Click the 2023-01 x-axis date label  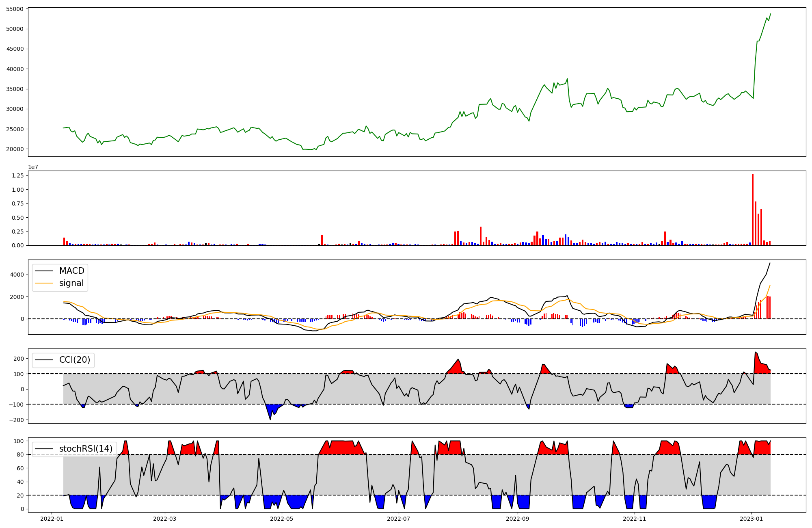[752, 518]
